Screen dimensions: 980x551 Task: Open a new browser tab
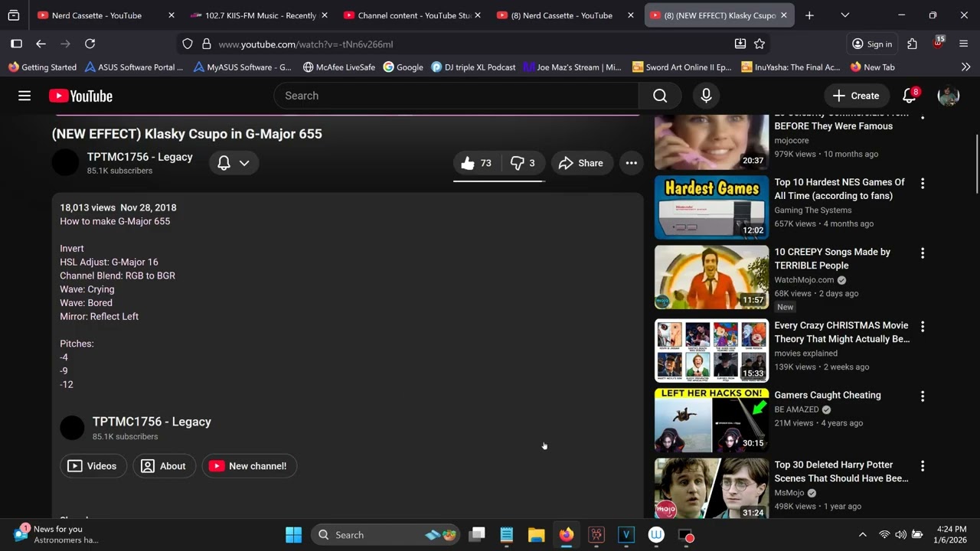pos(809,15)
